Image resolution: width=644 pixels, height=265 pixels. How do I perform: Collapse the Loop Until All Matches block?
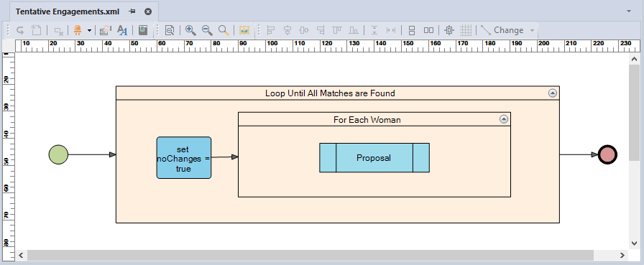(553, 93)
